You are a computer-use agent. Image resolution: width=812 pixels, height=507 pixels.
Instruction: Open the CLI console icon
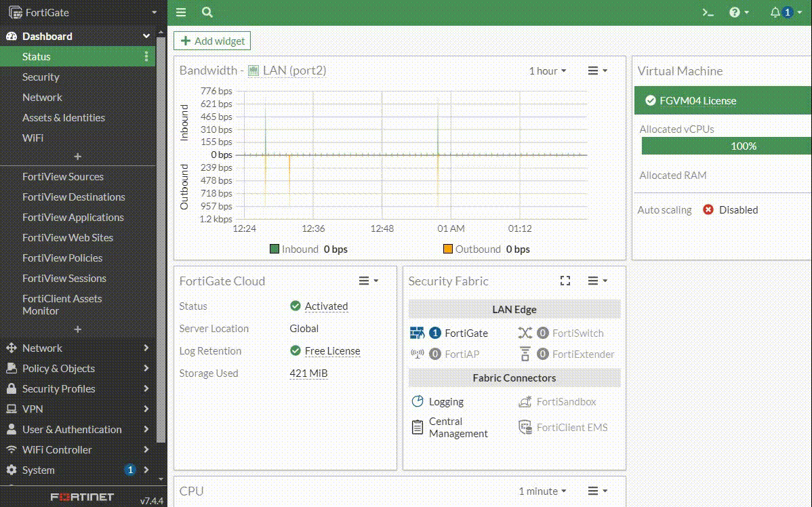click(708, 12)
